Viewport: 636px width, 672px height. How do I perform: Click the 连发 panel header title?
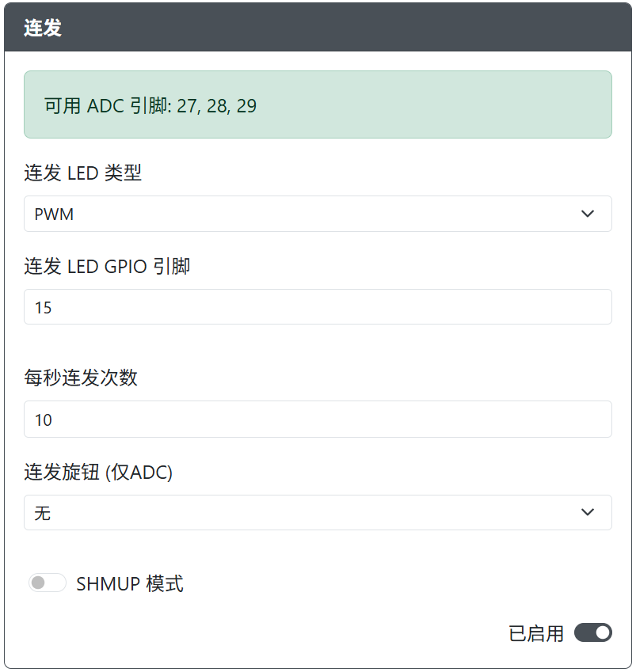43,28
